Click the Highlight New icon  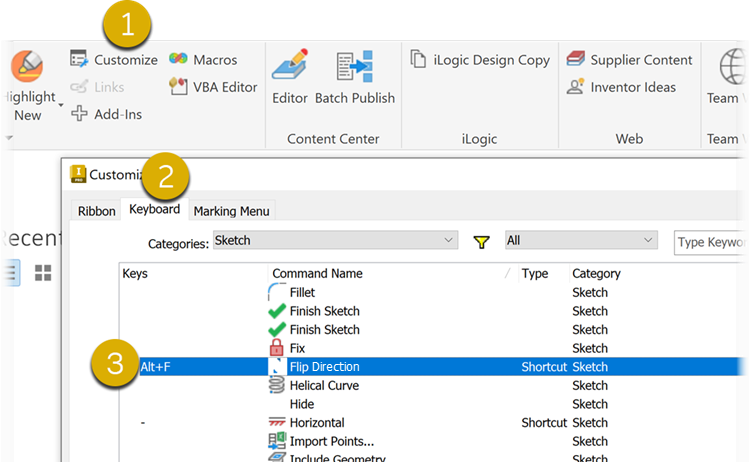click(27, 66)
